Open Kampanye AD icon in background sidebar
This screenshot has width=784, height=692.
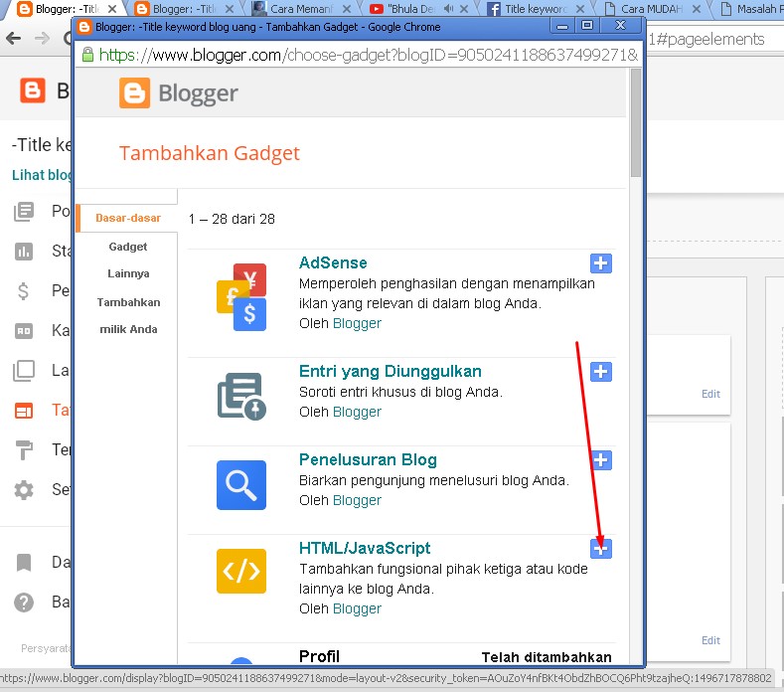tap(24, 331)
